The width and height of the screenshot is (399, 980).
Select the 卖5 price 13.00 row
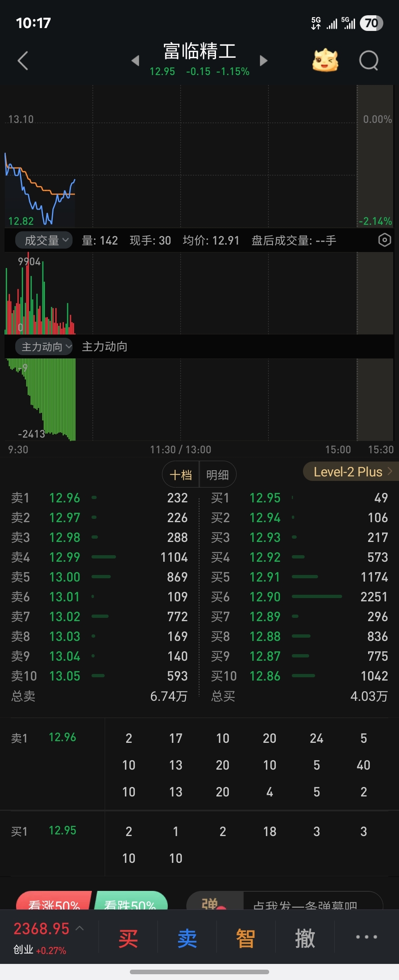99,577
